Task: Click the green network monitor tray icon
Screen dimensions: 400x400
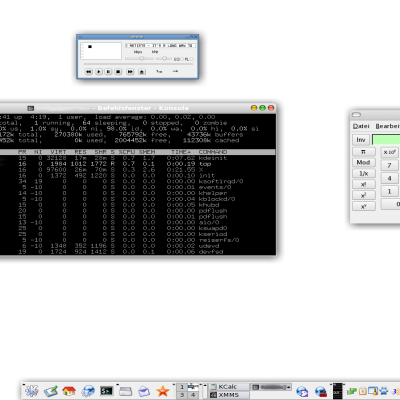Action: click(352, 391)
